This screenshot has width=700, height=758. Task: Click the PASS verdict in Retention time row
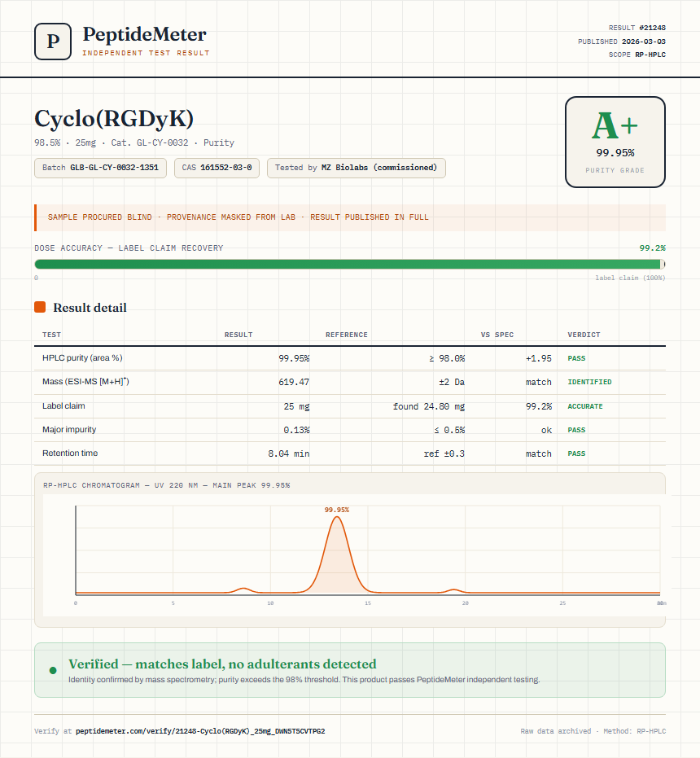[x=576, y=453]
